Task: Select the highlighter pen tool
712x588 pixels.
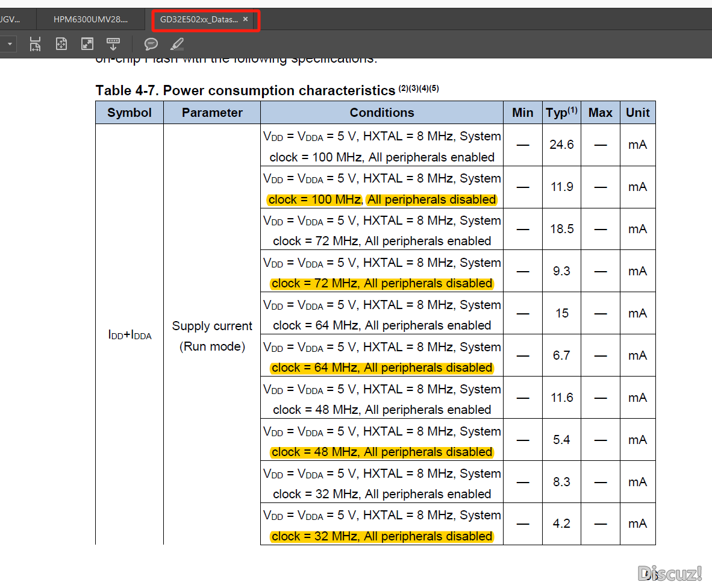Action: point(177,44)
